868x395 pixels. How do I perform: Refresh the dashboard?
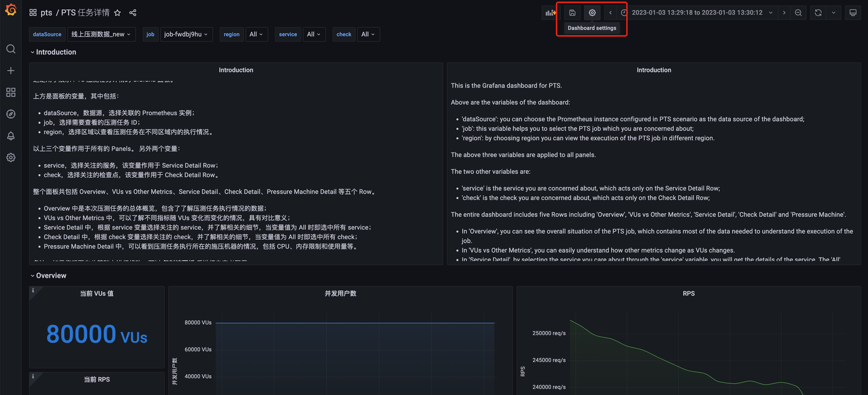(818, 13)
